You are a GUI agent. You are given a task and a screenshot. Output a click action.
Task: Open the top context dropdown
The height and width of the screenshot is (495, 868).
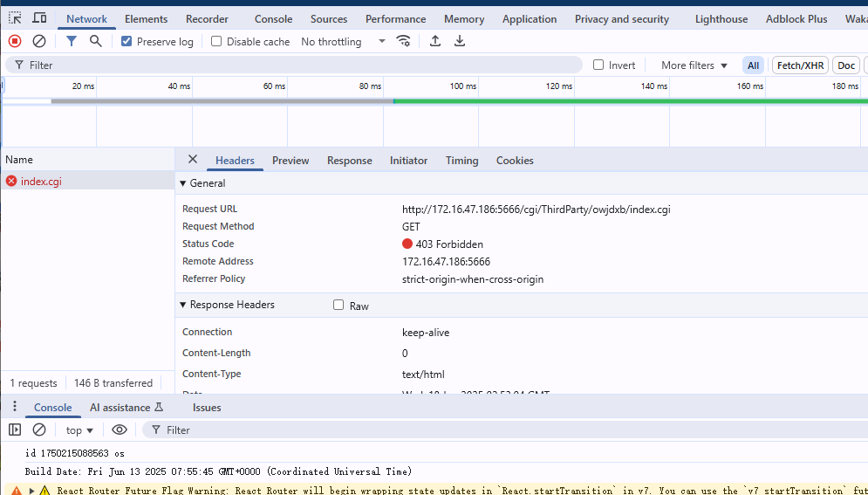coord(79,430)
